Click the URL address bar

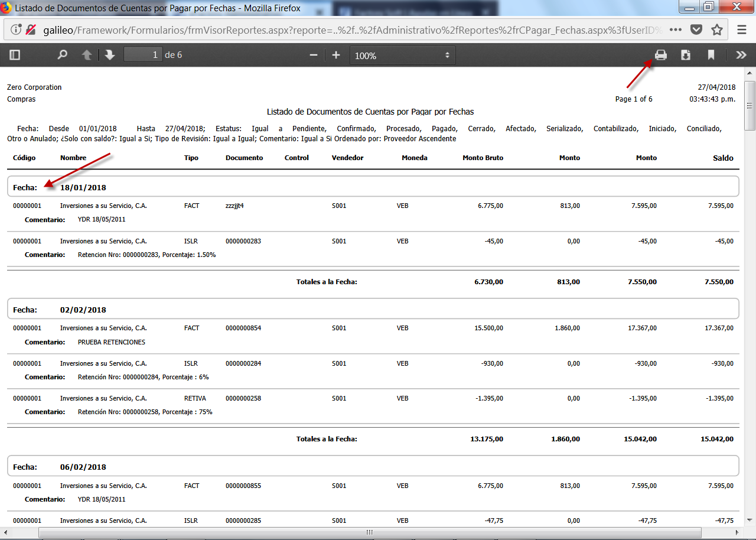(354, 30)
